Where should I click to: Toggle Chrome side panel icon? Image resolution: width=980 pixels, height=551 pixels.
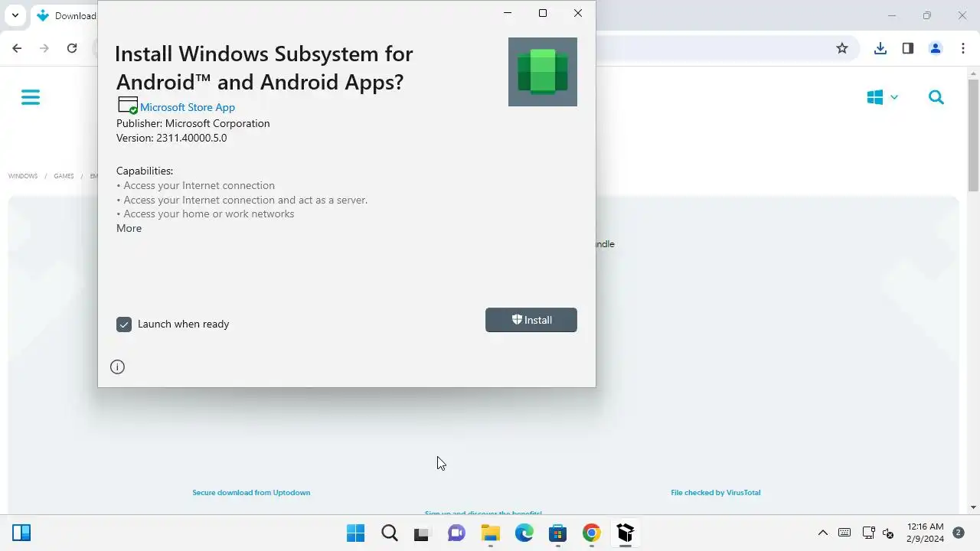click(x=908, y=48)
